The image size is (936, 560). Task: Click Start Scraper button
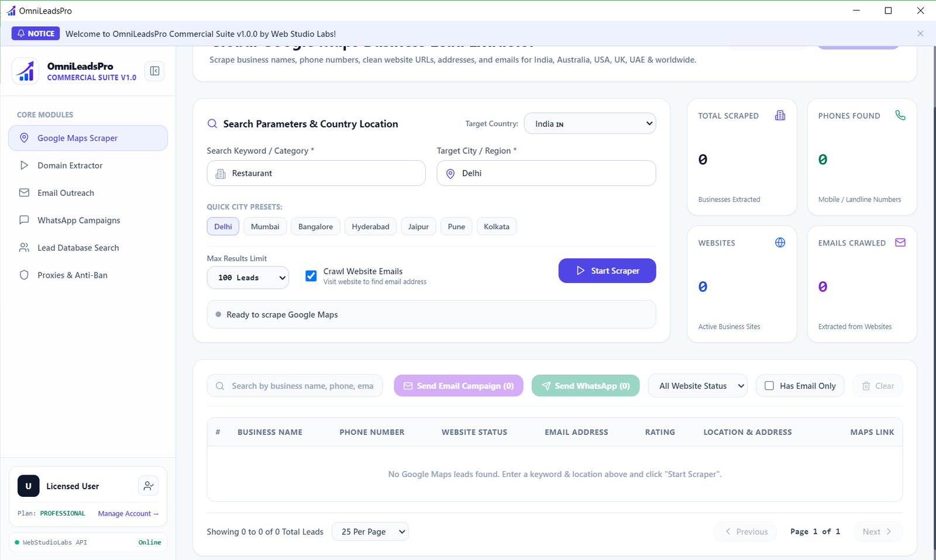(x=607, y=271)
